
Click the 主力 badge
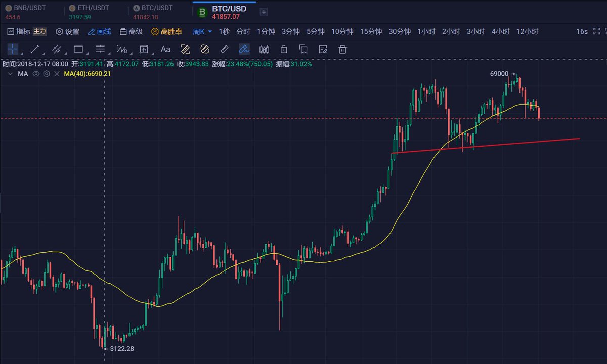click(40, 31)
